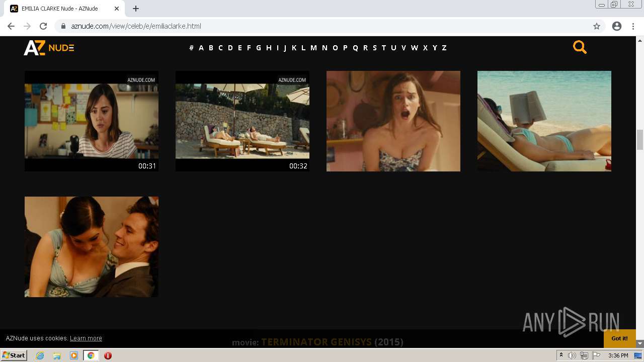Image resolution: width=644 pixels, height=362 pixels.
Task: Open the Chrome profile avatar icon
Action: [617, 26]
